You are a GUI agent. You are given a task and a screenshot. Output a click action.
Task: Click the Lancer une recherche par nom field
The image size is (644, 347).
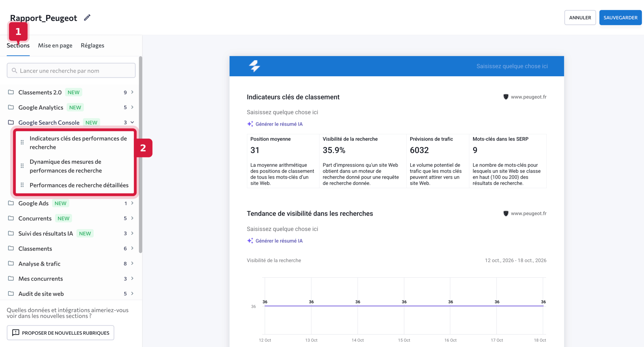tap(71, 71)
